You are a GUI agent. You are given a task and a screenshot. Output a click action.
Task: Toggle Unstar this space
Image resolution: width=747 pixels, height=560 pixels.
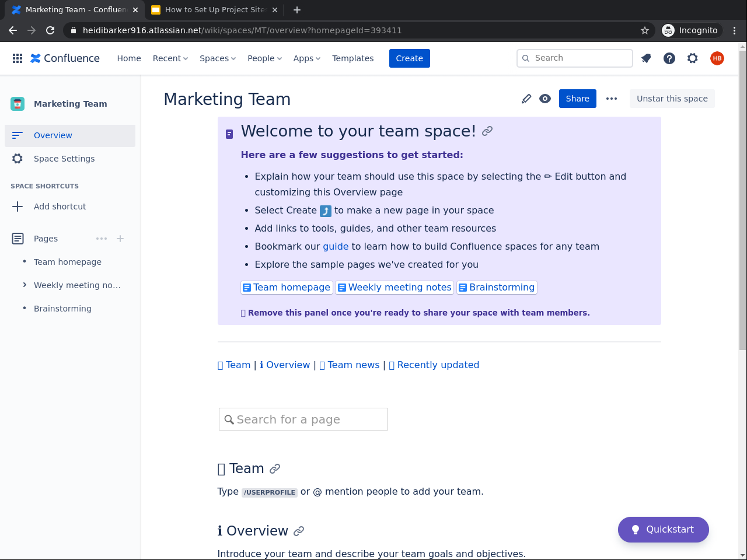click(672, 99)
